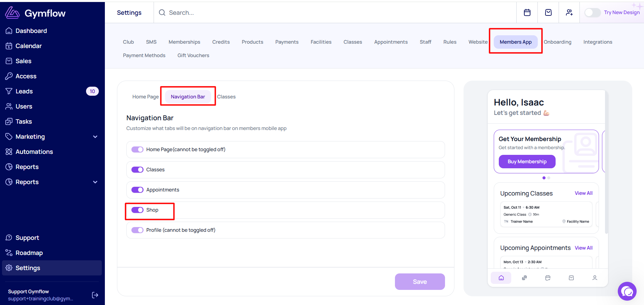Viewport: 644px width, 305px height.
Task: Open the Generic Class card for Oct 11
Action: pyautogui.click(x=546, y=214)
